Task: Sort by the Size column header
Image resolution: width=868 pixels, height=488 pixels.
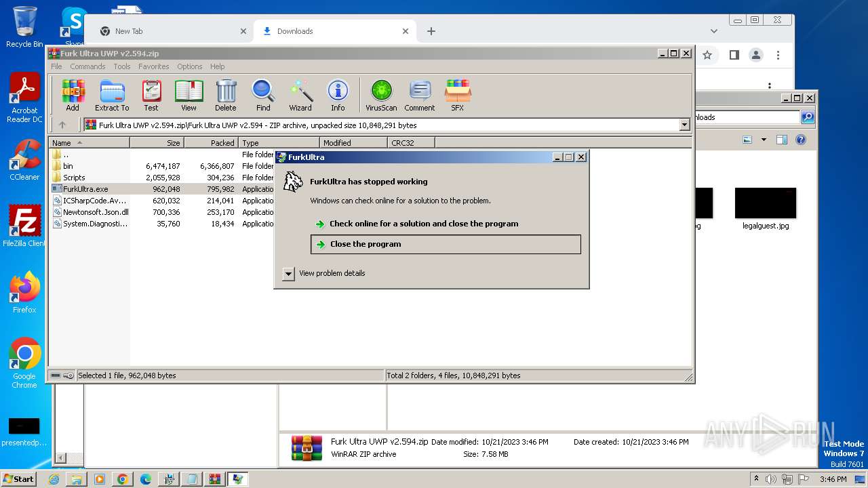Action: pos(157,142)
